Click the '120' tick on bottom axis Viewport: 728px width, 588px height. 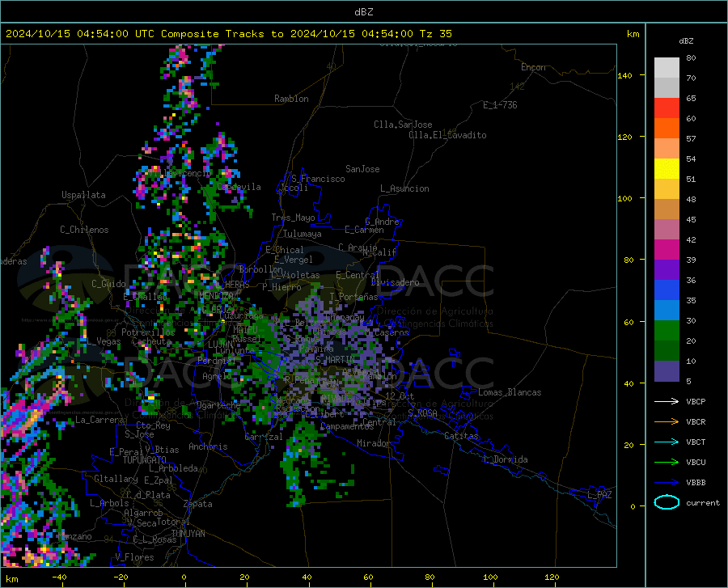coord(552,577)
